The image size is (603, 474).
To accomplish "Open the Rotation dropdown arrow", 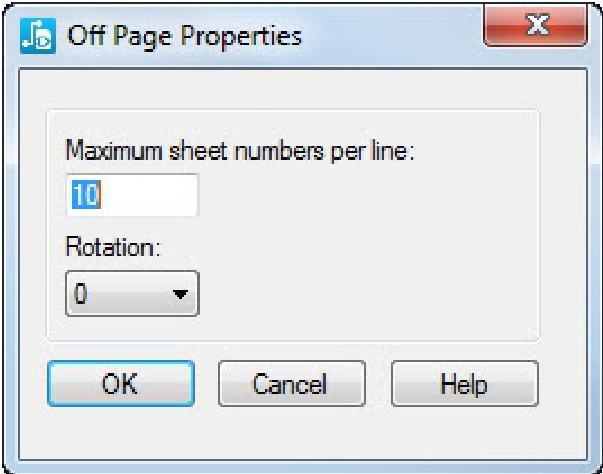I will pos(180,295).
